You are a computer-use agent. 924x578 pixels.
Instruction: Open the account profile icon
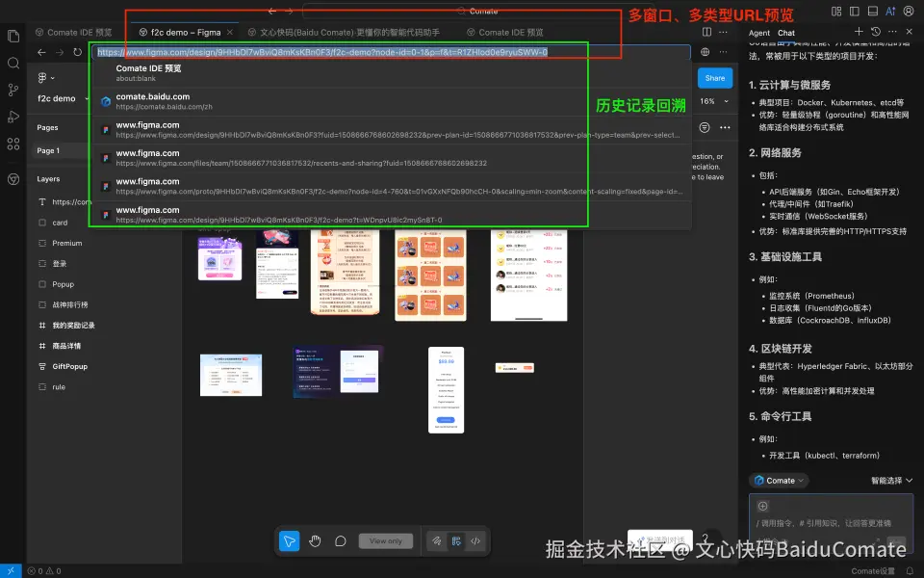(909, 12)
